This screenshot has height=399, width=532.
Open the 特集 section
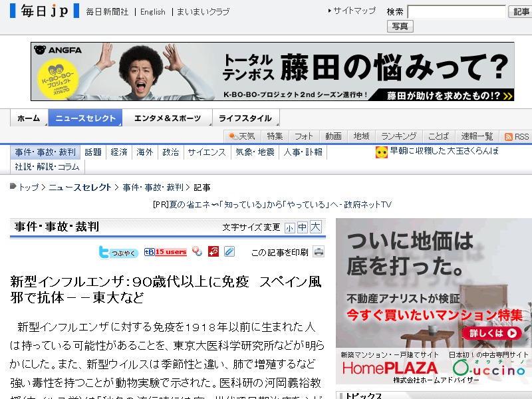point(275,136)
